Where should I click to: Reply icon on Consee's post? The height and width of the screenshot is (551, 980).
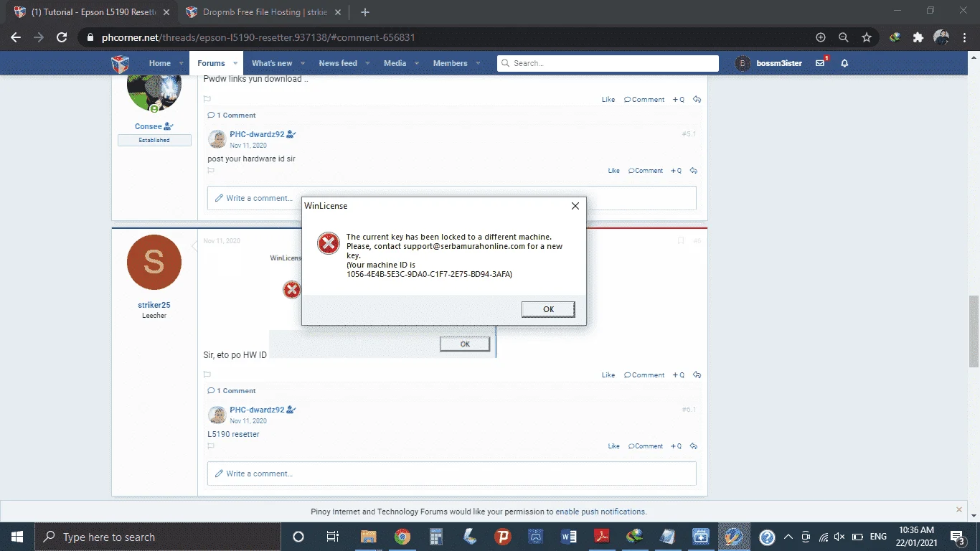[697, 100]
